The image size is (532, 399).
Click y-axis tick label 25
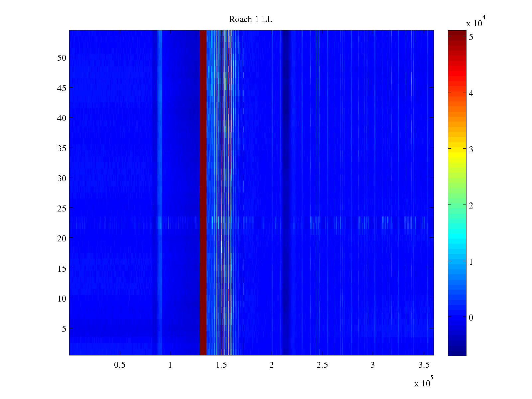tap(62, 208)
